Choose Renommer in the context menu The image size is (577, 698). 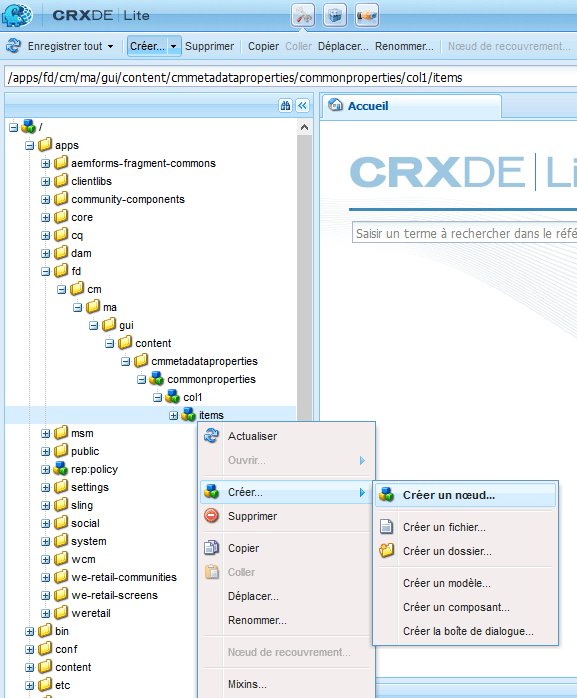[287, 620]
